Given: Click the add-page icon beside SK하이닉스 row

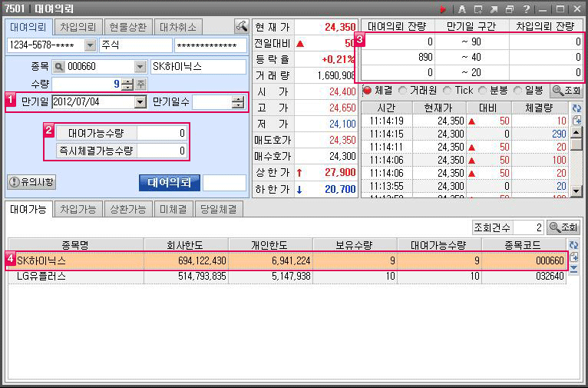Looking at the screenshot, I should [573, 257].
